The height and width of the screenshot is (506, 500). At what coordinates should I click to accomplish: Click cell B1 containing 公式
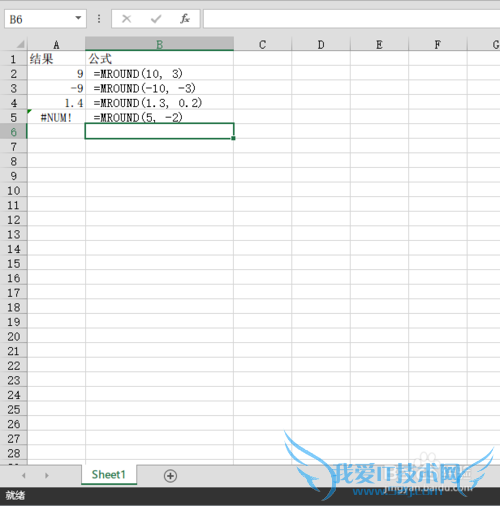pyautogui.click(x=159, y=59)
